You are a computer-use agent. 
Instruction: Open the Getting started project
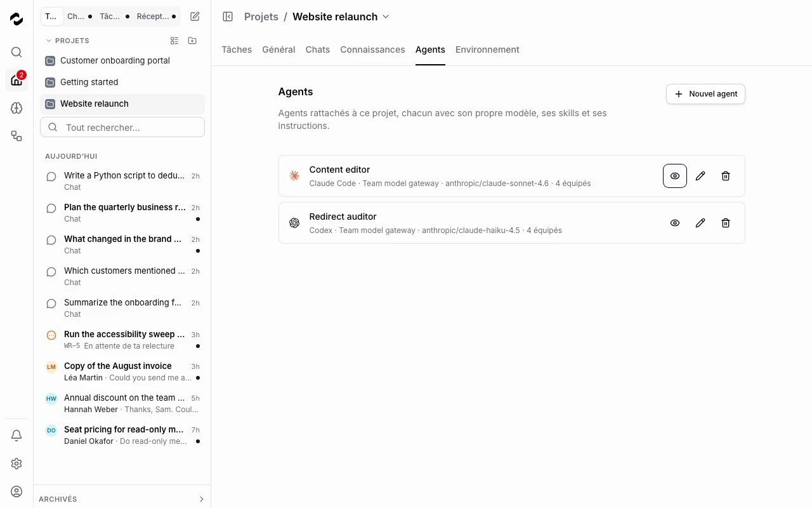(x=122, y=83)
